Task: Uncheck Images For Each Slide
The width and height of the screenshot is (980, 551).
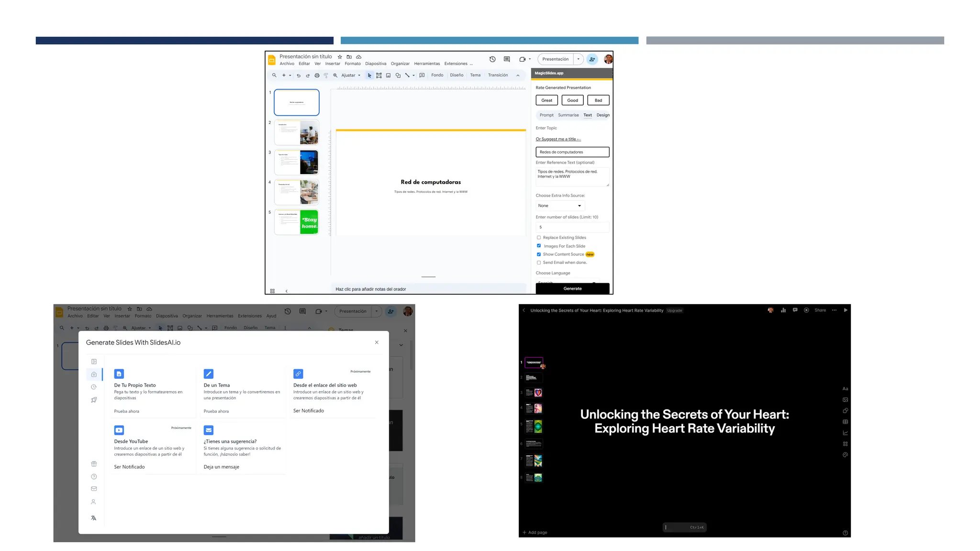Action: pos(539,246)
